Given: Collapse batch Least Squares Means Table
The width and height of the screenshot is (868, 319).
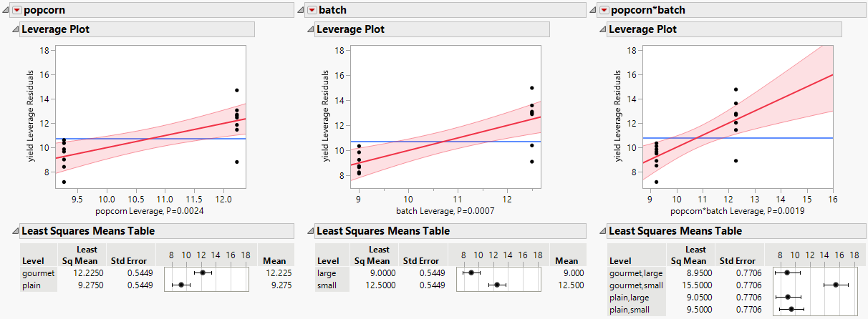Looking at the screenshot, I should 309,231.
